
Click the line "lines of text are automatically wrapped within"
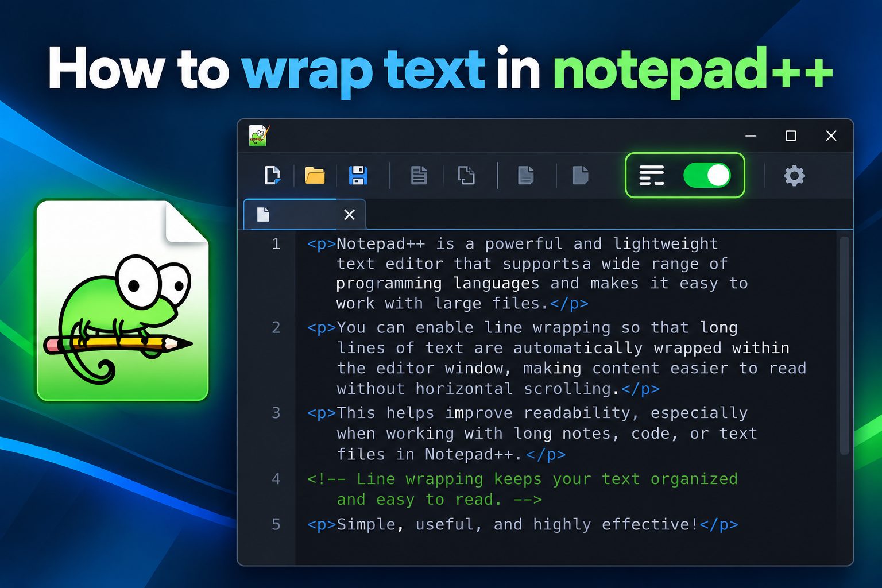tap(563, 348)
